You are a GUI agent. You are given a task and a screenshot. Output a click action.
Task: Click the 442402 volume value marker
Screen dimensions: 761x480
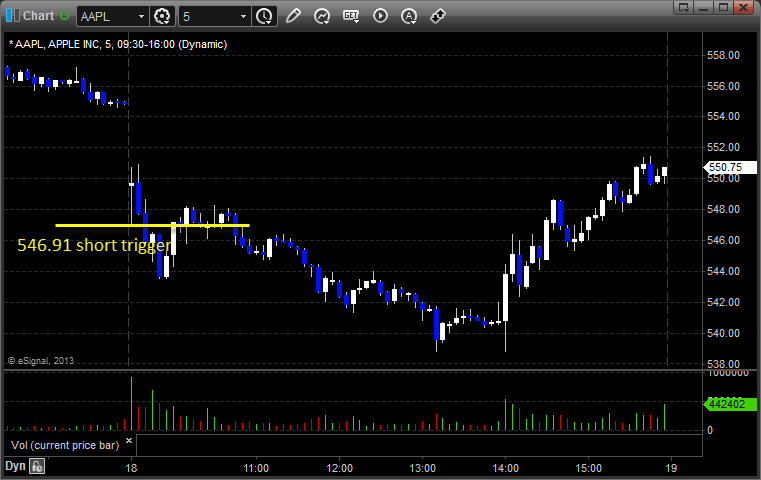tap(729, 404)
